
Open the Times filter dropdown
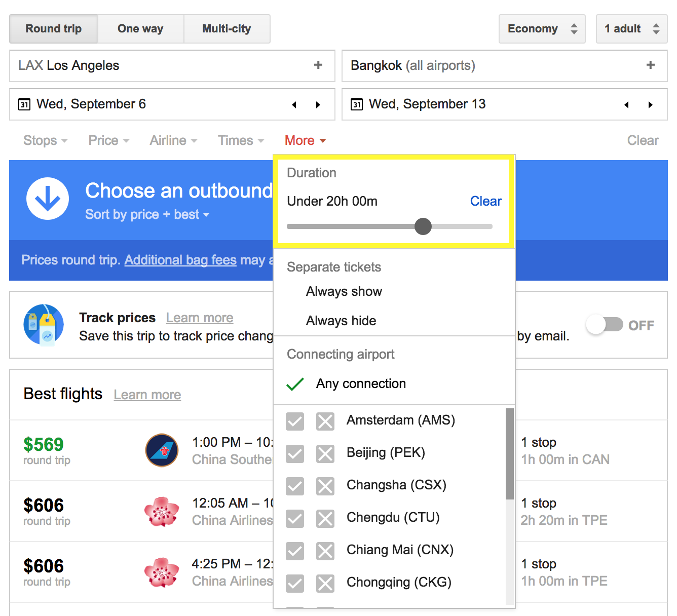[241, 140]
